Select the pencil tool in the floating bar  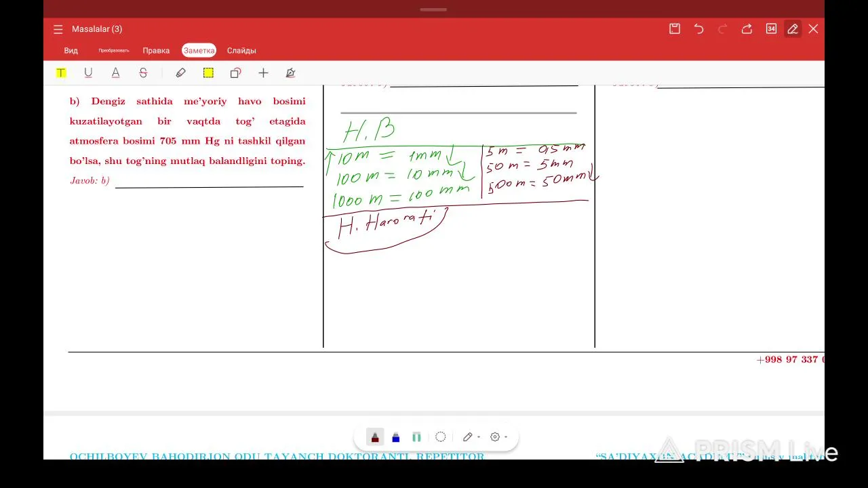pos(467,437)
